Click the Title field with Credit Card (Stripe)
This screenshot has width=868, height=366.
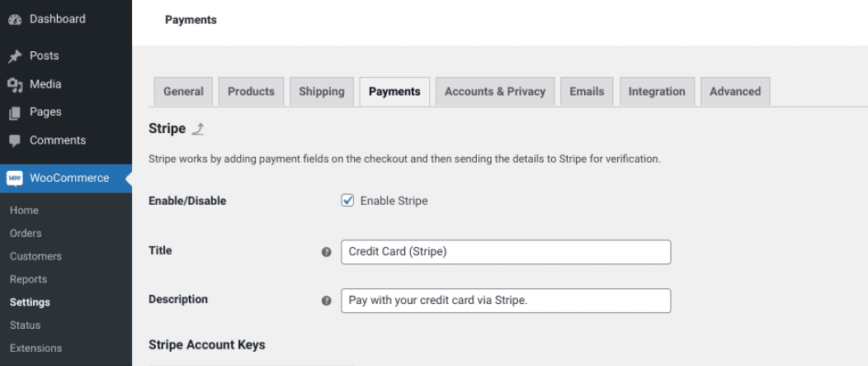(506, 252)
